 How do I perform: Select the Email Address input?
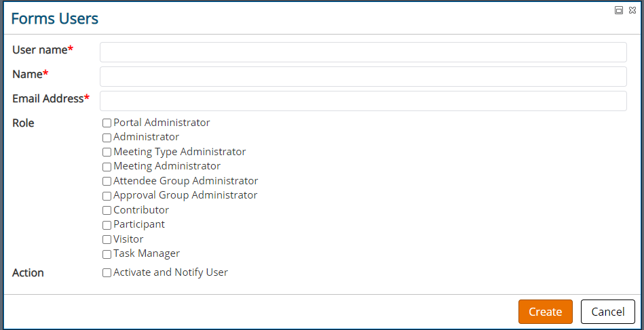[363, 101]
